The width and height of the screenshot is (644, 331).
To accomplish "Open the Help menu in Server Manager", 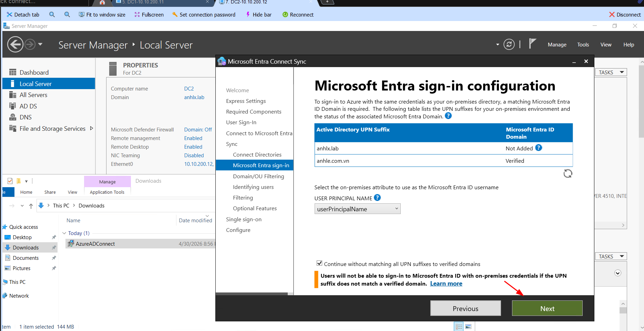I will coord(628,45).
